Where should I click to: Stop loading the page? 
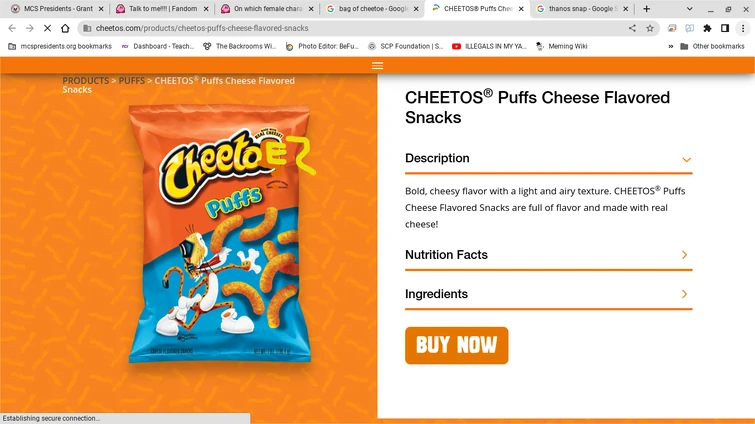point(47,28)
